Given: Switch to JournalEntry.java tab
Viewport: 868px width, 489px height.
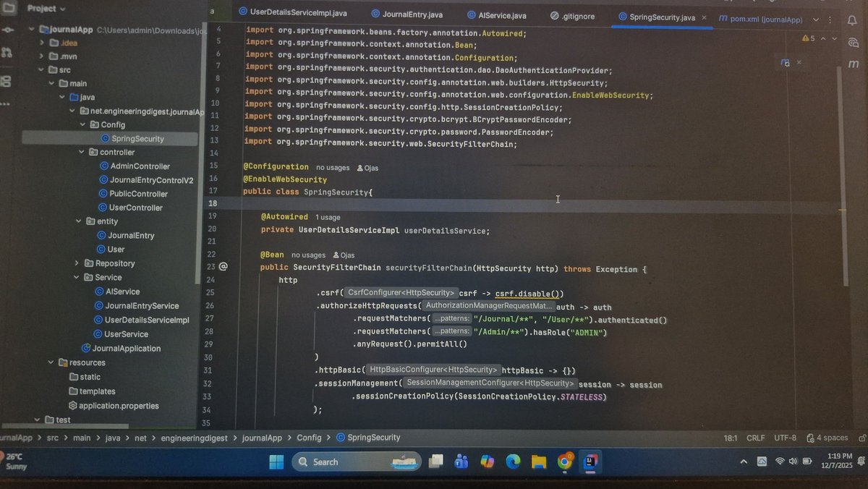Looking at the screenshot, I should pos(407,14).
